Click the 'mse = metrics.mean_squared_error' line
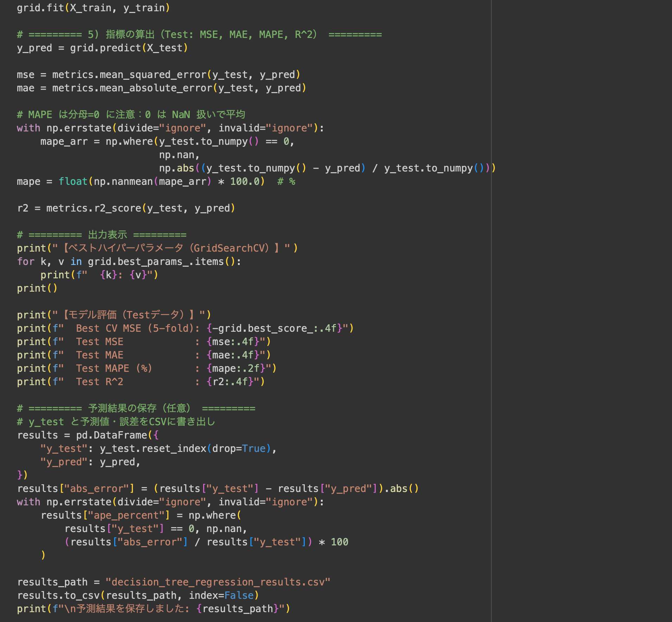The image size is (672, 622). coord(159,74)
